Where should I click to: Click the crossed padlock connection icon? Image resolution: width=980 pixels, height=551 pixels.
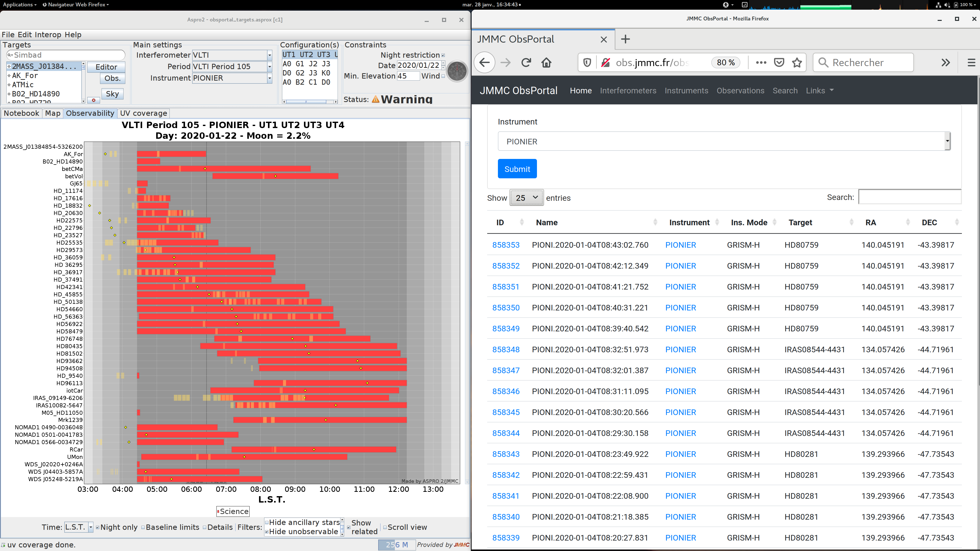[x=605, y=62]
